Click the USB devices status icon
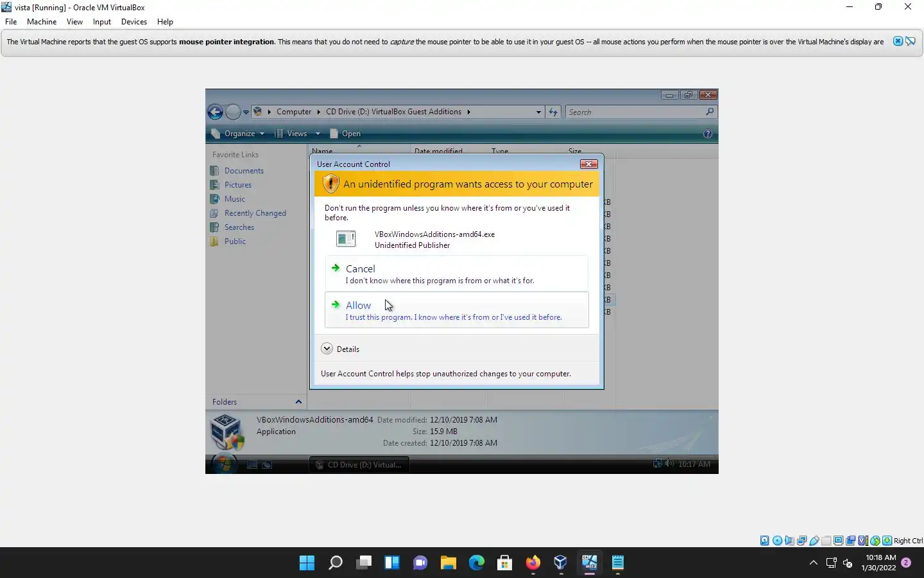 point(814,541)
